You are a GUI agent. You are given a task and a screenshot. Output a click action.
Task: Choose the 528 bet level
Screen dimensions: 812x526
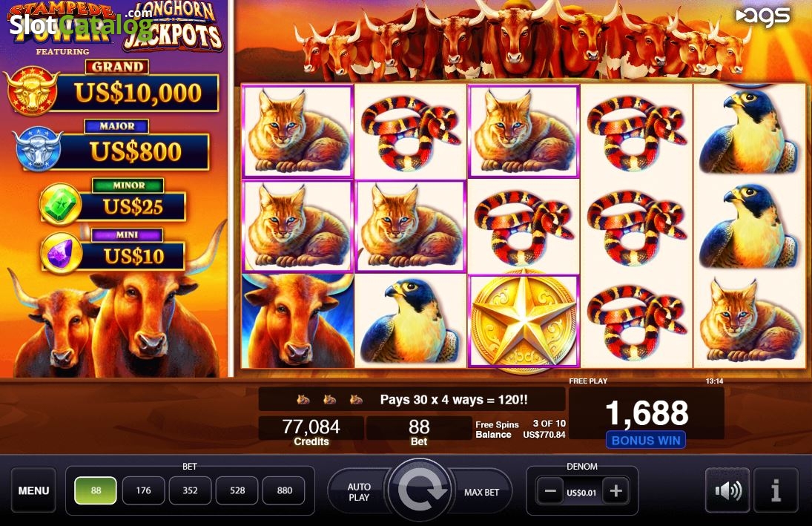(x=237, y=490)
